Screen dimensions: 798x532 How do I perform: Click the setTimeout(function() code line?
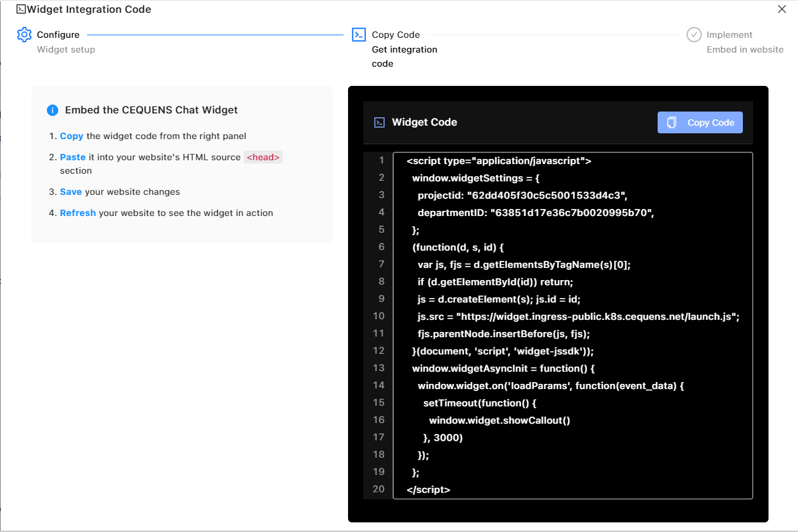(479, 403)
